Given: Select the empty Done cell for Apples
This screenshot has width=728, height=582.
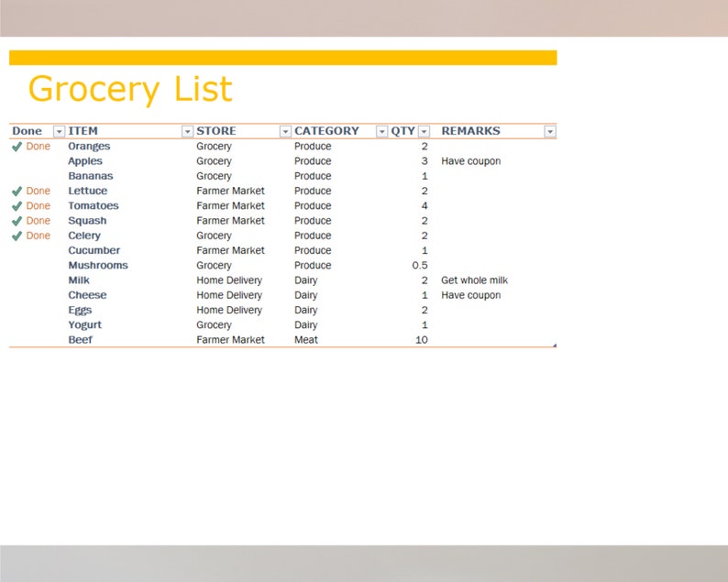Looking at the screenshot, I should click(x=37, y=161).
